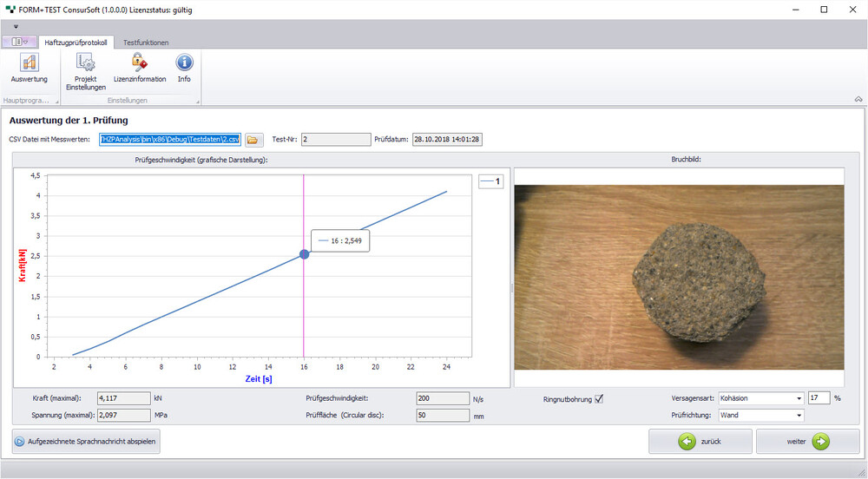The height and width of the screenshot is (479, 868).
Task: Play the Aufgezeichnete Sprachnachricht recording
Action: (86, 441)
